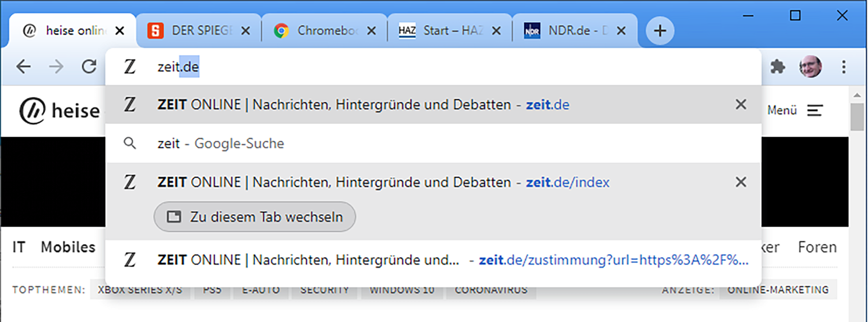Close the DER SPIEGEL tab
Screen dimensions: 868x322
[x=246, y=31]
